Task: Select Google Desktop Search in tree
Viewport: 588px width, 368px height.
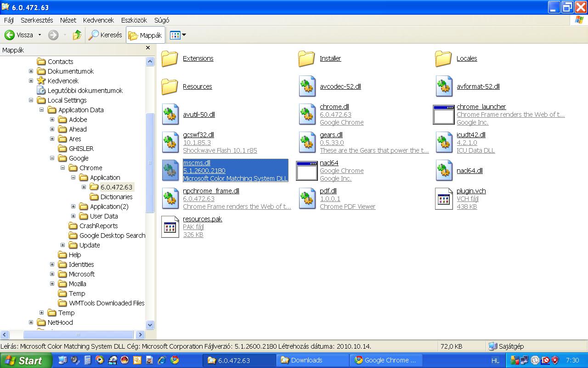Action: click(x=112, y=236)
